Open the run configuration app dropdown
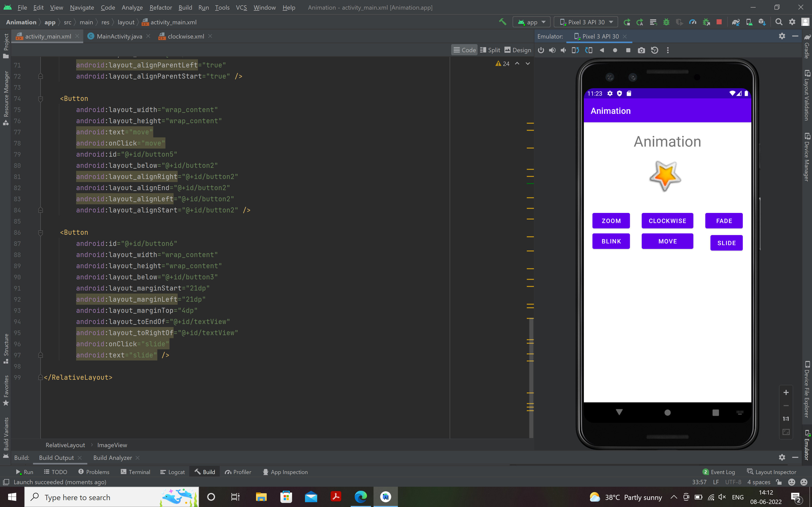Image resolution: width=812 pixels, height=507 pixels. (531, 22)
